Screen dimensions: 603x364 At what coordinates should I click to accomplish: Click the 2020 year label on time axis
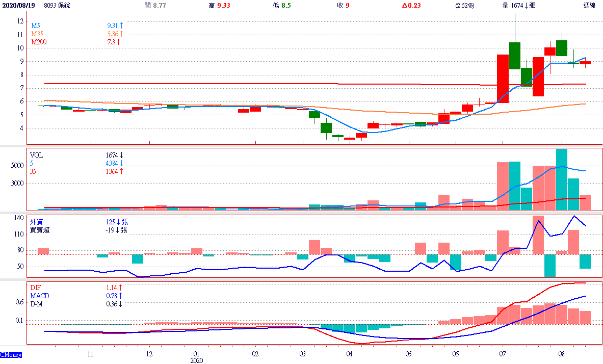pos(196,360)
